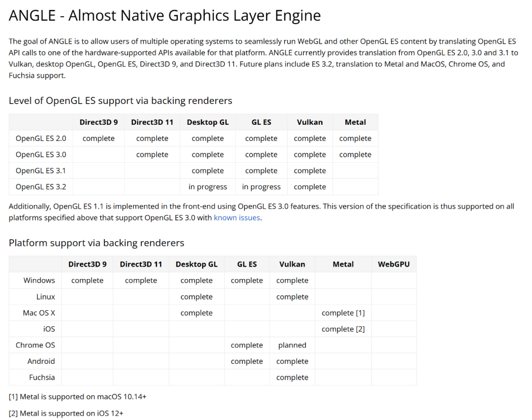Image resolution: width=532 pixels, height=420 pixels.
Task: Click Chrome OS Vulkan "planned" cell
Action: (292, 345)
